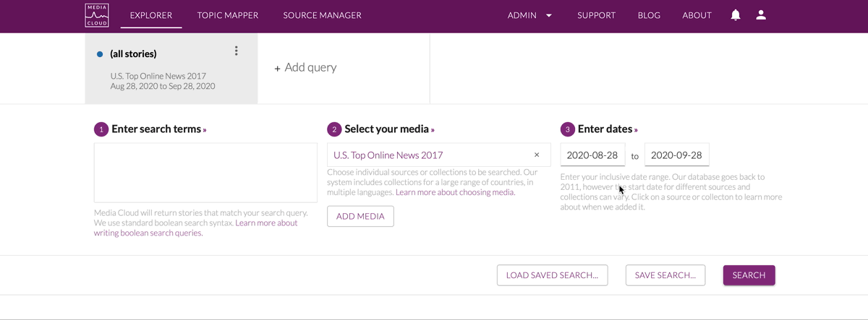Click the Select your media heading
868x320 pixels.
click(x=387, y=129)
